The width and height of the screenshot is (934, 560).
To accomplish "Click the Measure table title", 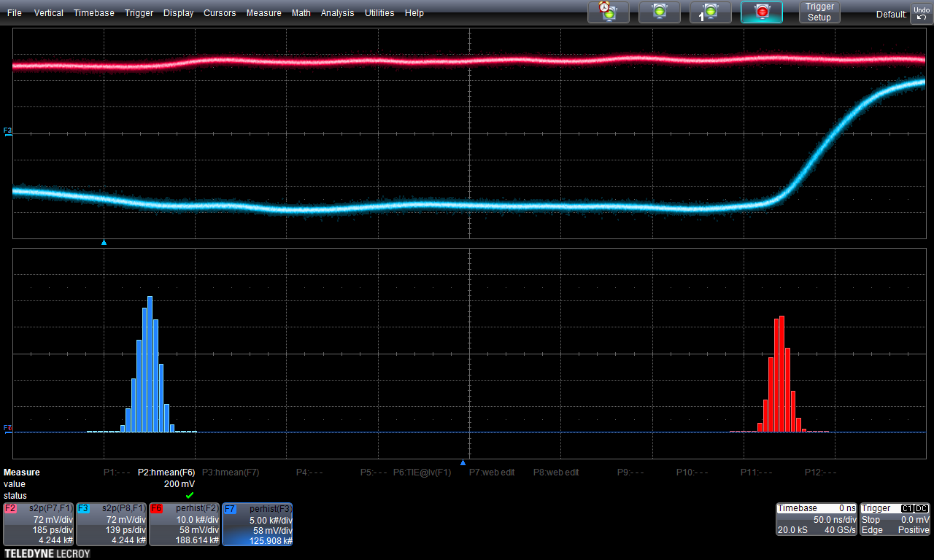I will [22, 472].
